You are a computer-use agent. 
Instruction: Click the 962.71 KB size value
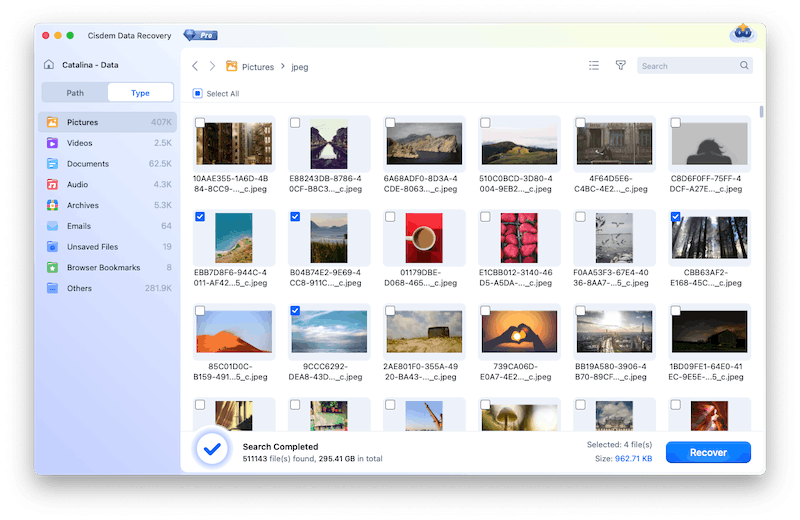pyautogui.click(x=633, y=459)
